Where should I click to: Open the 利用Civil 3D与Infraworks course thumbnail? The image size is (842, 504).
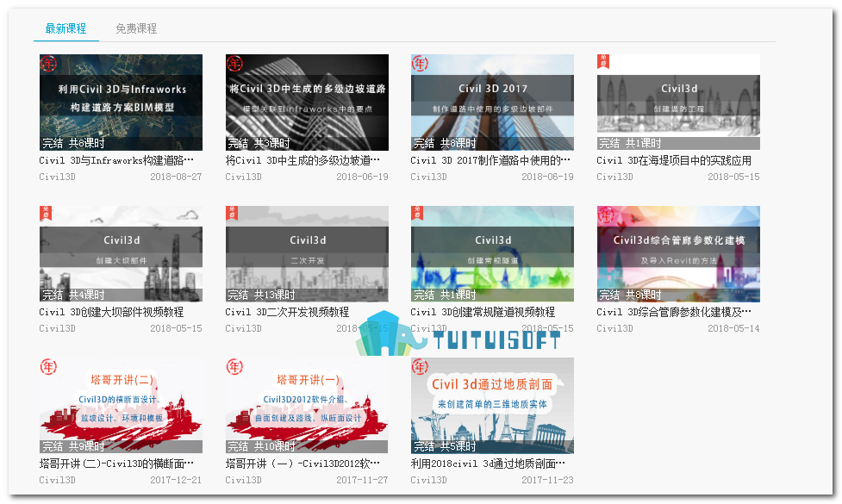click(x=121, y=103)
